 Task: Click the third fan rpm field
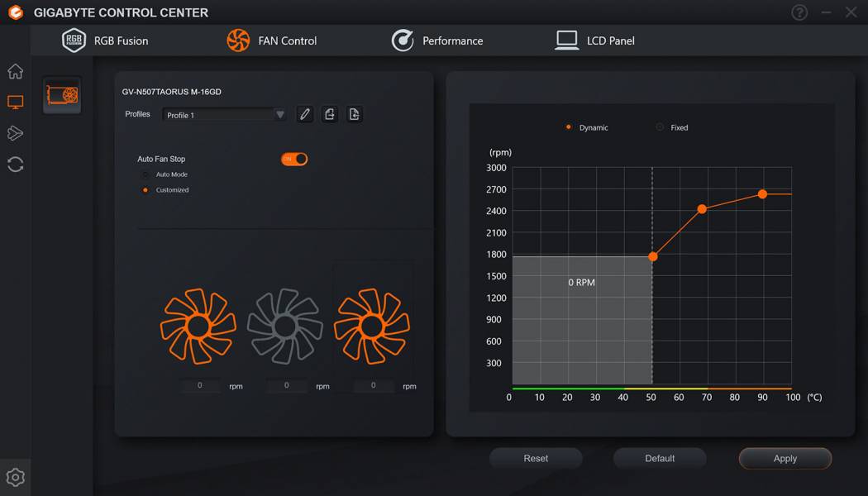pos(373,385)
